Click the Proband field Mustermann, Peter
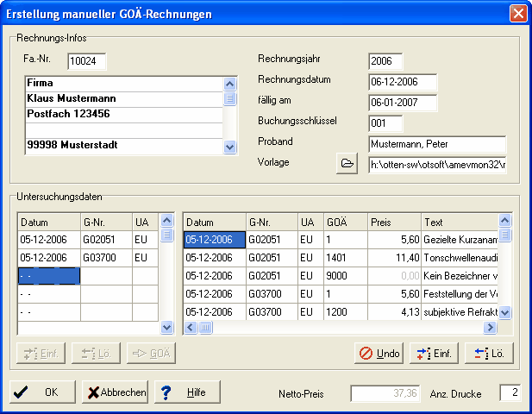The width and height of the screenshot is (532, 414). [x=437, y=144]
